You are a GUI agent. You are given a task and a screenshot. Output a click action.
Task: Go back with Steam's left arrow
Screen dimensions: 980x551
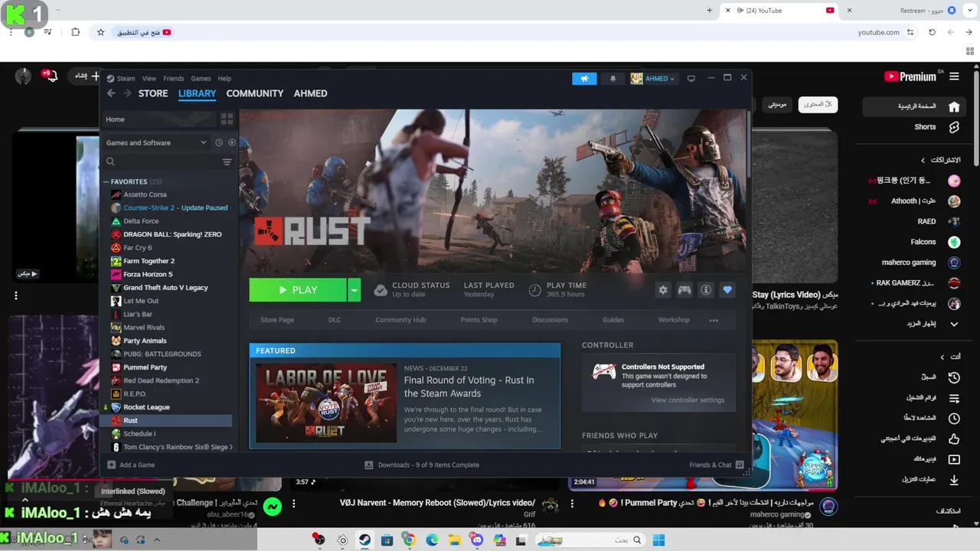[111, 93]
